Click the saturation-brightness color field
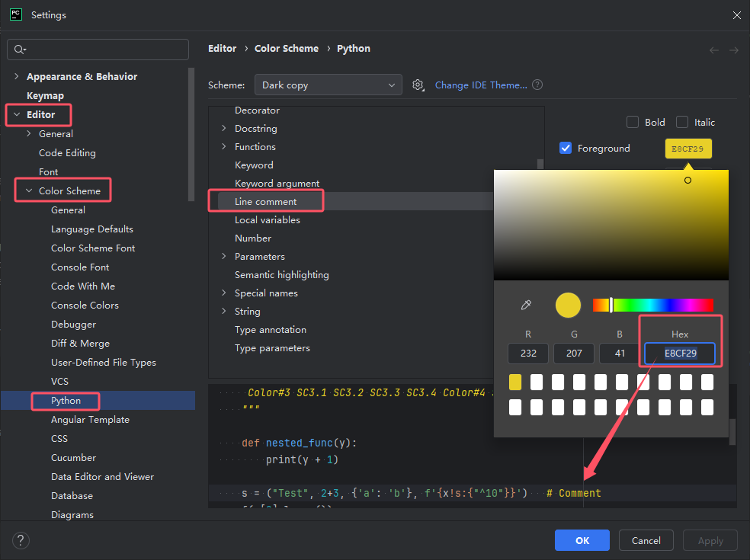The image size is (750, 560). coord(611,225)
